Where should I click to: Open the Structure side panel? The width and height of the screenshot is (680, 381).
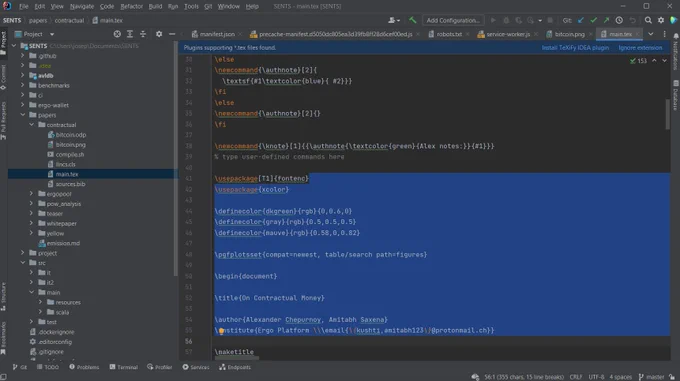pyautogui.click(x=3, y=296)
